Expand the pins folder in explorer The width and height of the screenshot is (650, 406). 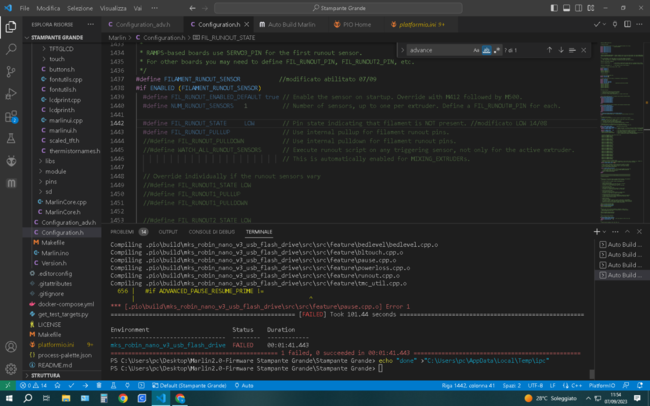click(51, 182)
